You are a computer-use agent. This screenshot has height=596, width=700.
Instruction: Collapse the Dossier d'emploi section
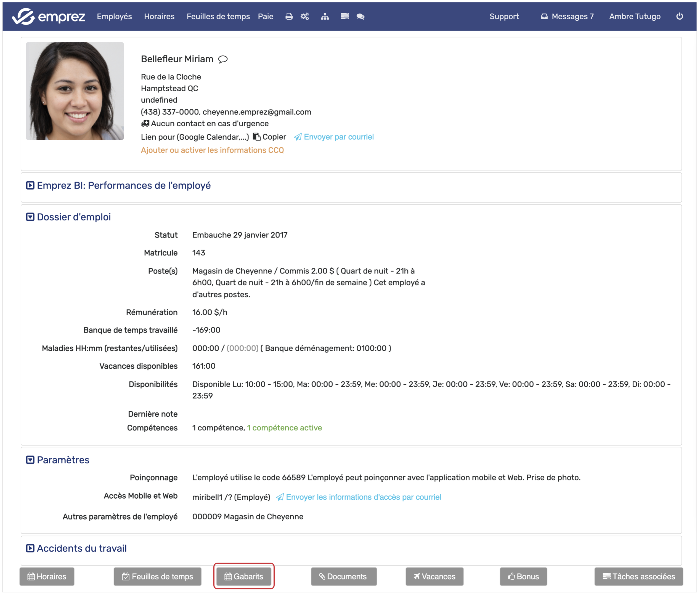coord(30,217)
